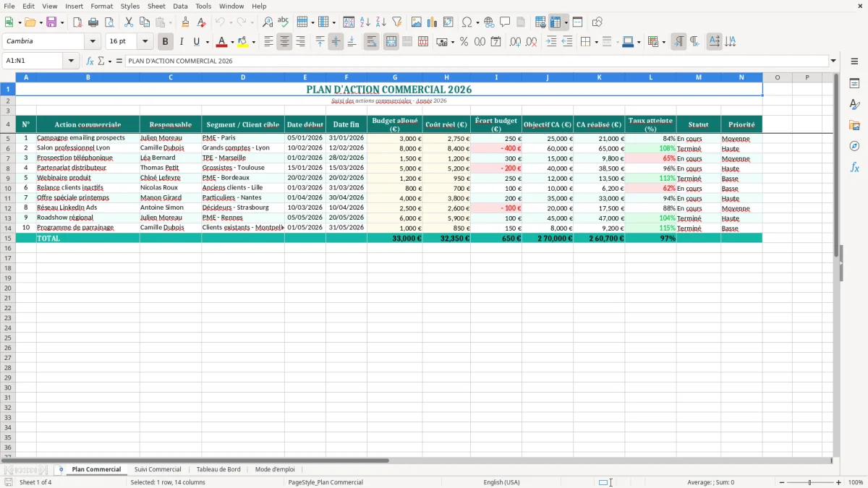
Task: Click the Cut scissors icon
Action: (129, 22)
